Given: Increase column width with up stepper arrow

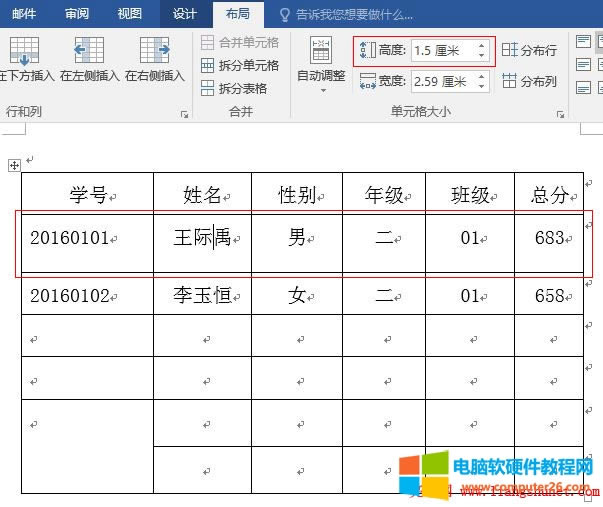Looking at the screenshot, I should point(481,77).
